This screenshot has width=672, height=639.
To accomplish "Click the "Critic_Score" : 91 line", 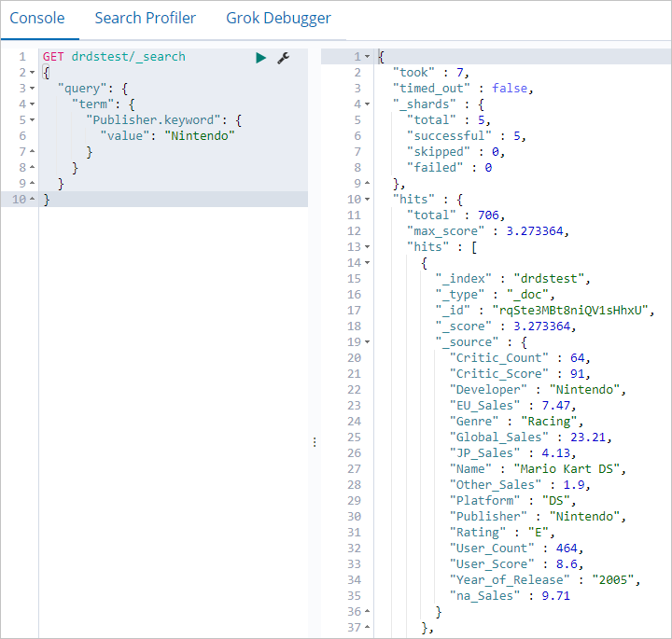I will (x=520, y=373).
